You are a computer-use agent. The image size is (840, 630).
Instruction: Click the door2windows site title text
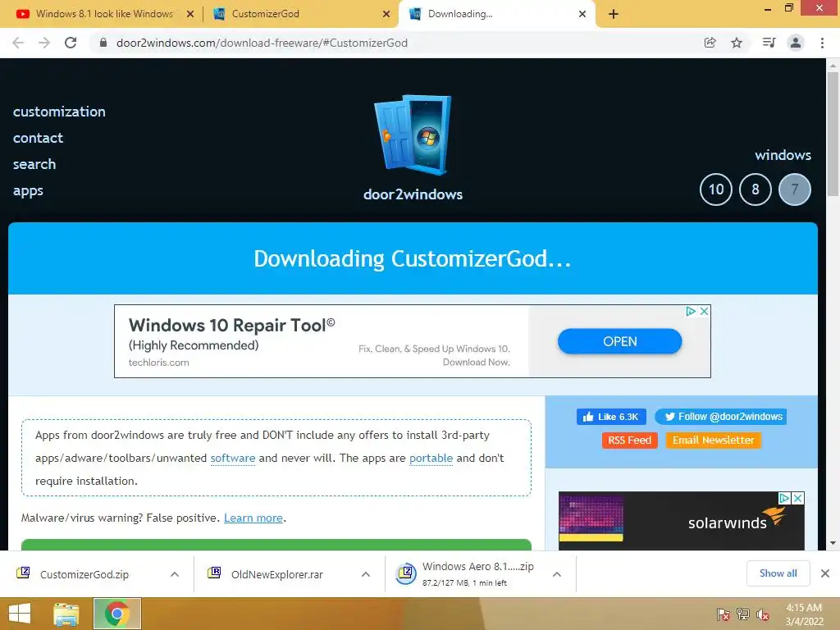coord(413,194)
